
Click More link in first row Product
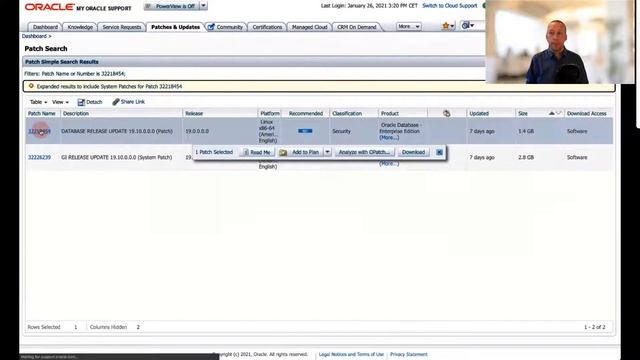(389, 138)
